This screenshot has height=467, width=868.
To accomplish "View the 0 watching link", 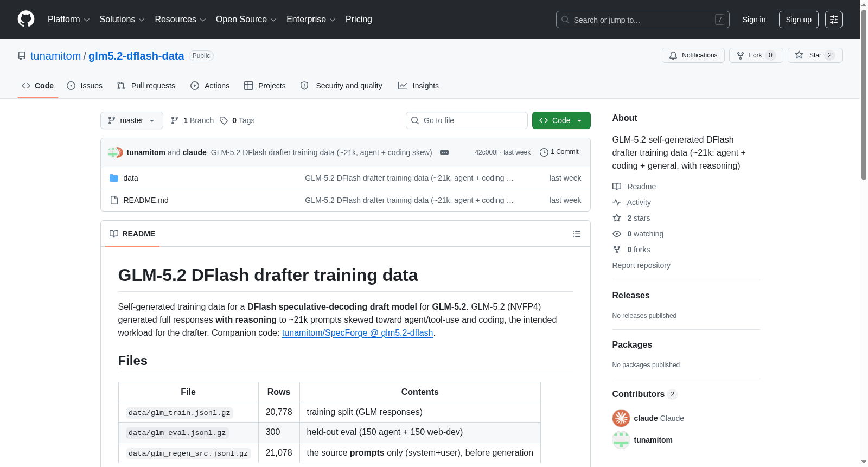I will (x=638, y=234).
